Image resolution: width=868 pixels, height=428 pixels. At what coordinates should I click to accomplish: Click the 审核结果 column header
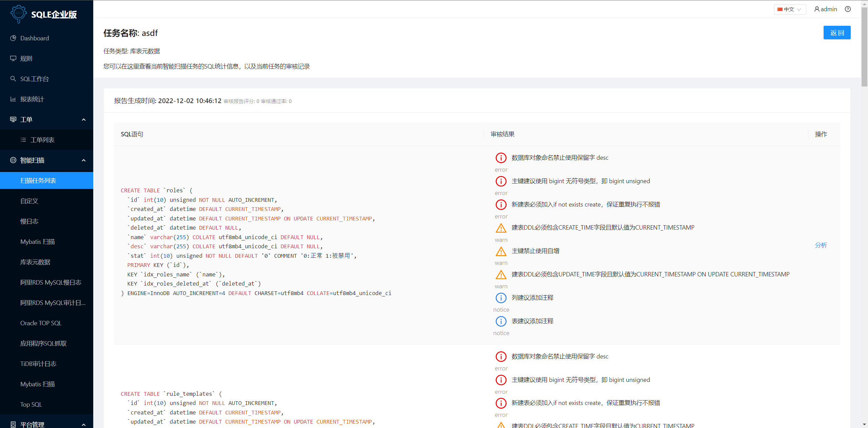502,134
